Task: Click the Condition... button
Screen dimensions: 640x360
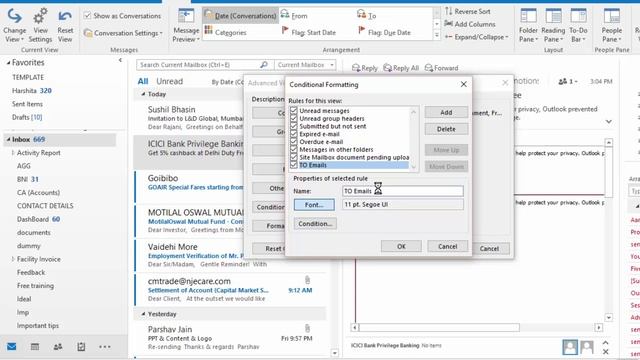Action: coord(315,224)
